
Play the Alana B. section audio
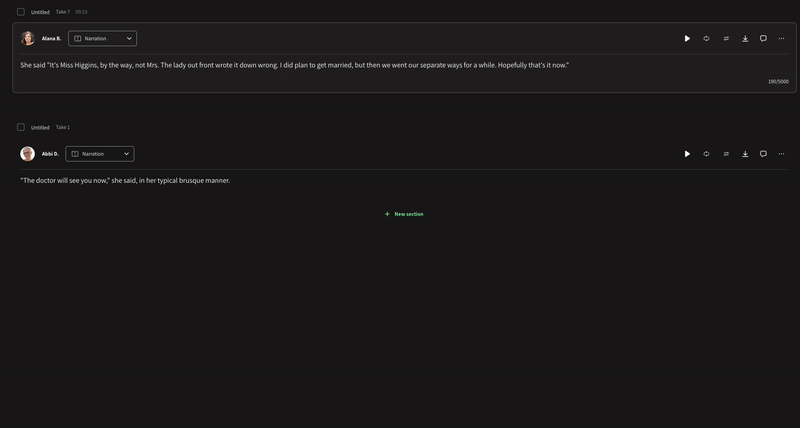point(687,39)
